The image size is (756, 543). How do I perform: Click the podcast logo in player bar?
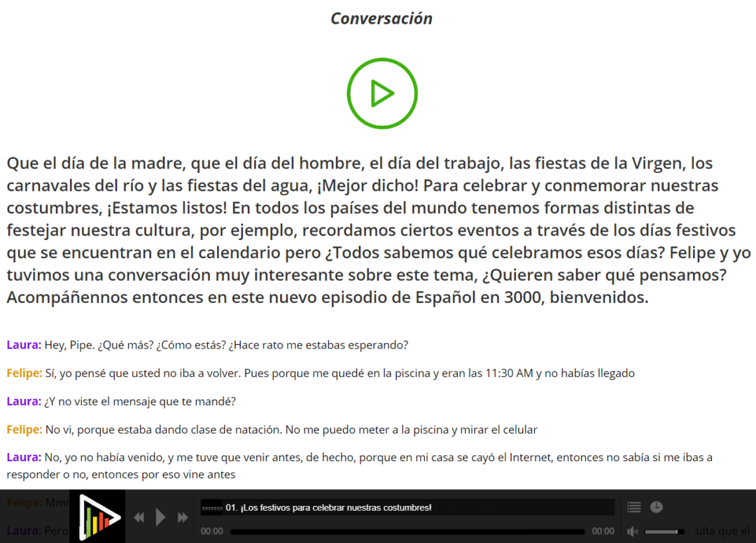(101, 517)
